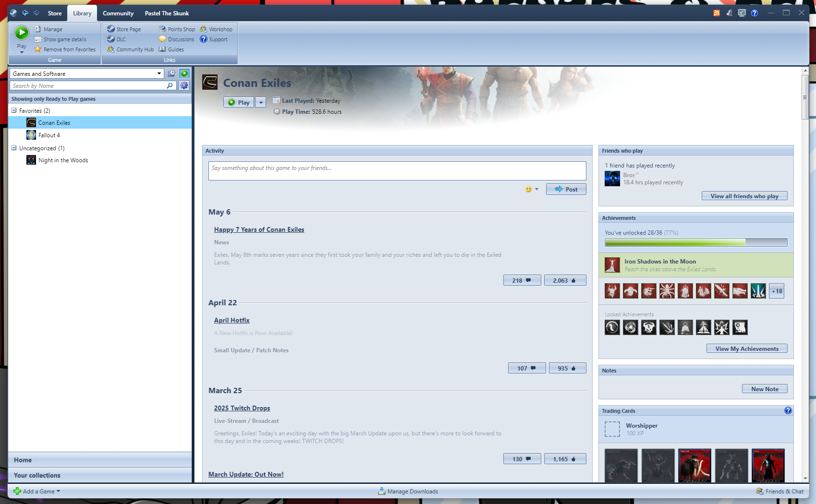Click the Post button
The image size is (816, 504).
coord(566,189)
